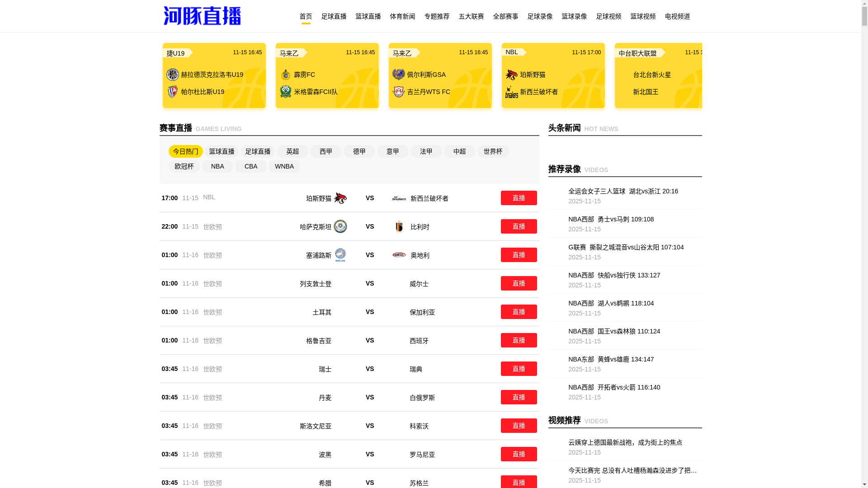Filter matches by 英超
Image resolution: width=868 pixels, height=488 pixels.
(292, 151)
